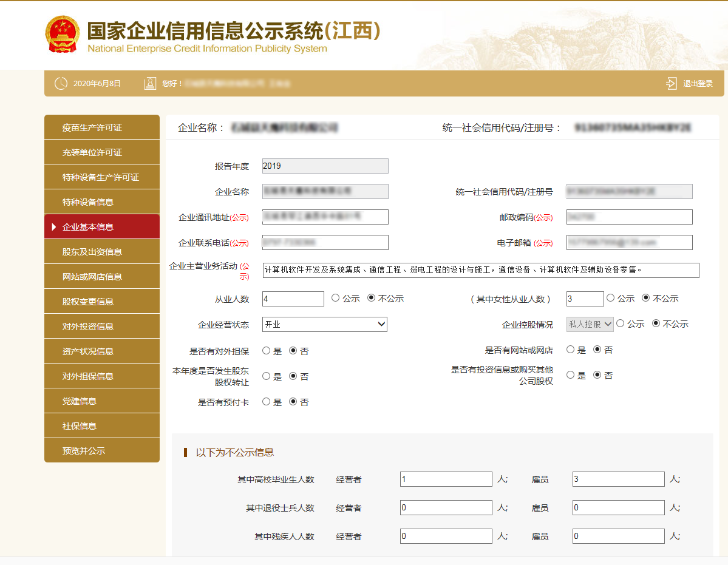
Task: Click the 企业主营业务活动 text field
Action: coord(480,270)
